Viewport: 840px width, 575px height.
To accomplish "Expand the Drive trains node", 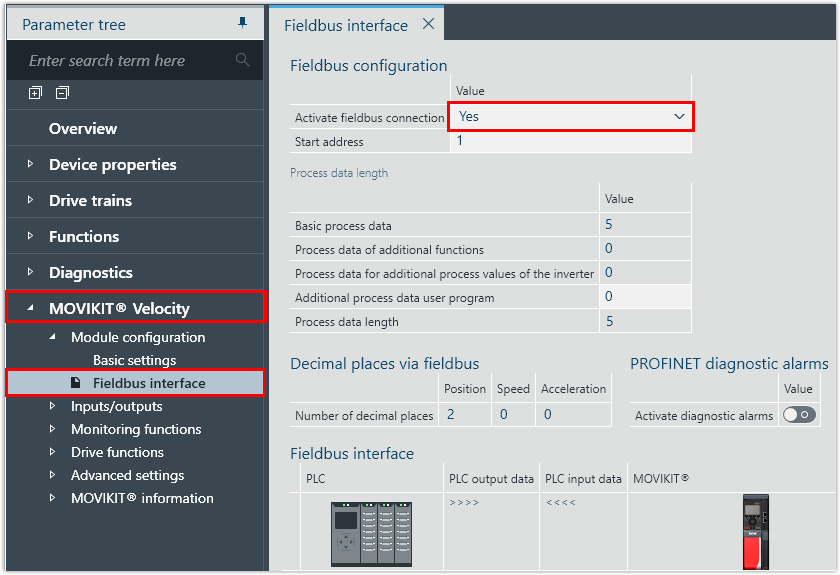I will click(x=30, y=200).
